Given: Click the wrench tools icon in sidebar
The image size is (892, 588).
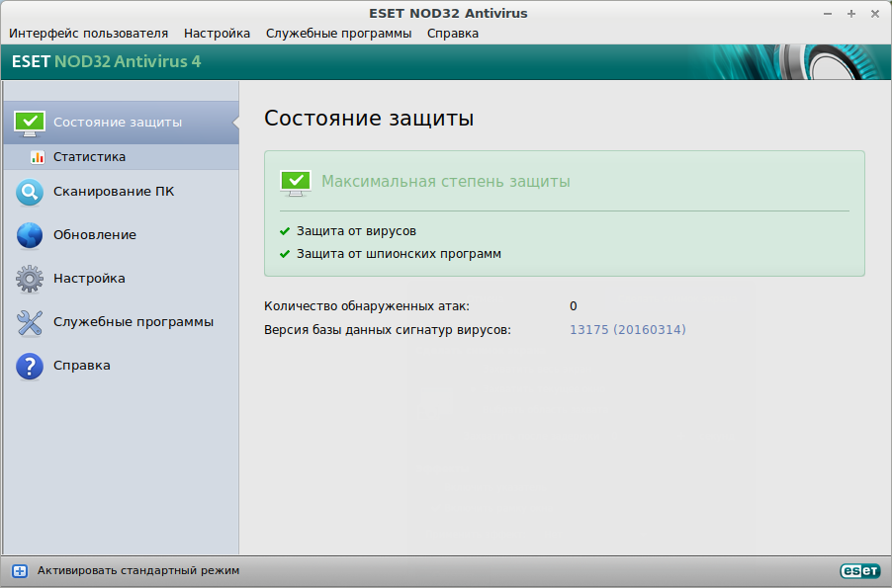Looking at the screenshot, I should tap(30, 322).
